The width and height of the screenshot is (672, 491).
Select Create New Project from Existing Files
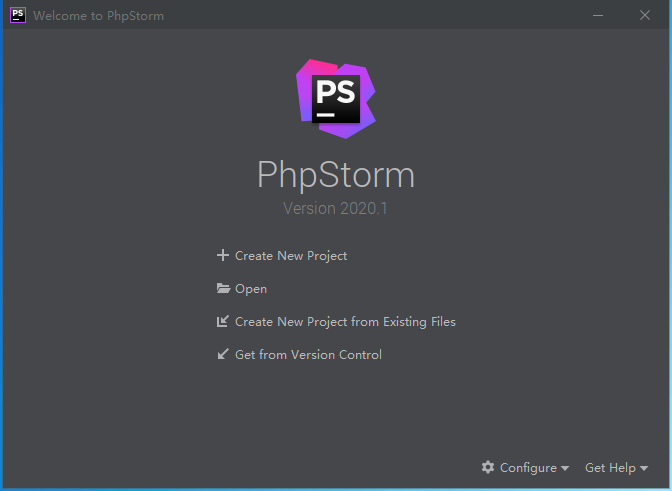point(345,322)
